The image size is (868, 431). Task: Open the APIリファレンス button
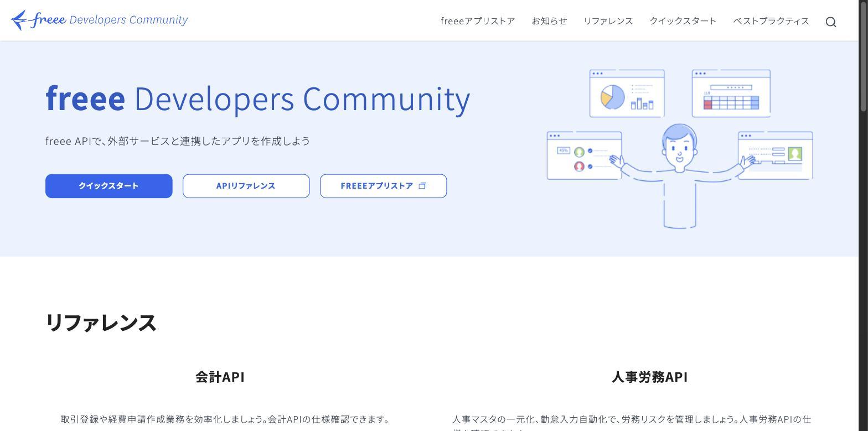pos(246,186)
